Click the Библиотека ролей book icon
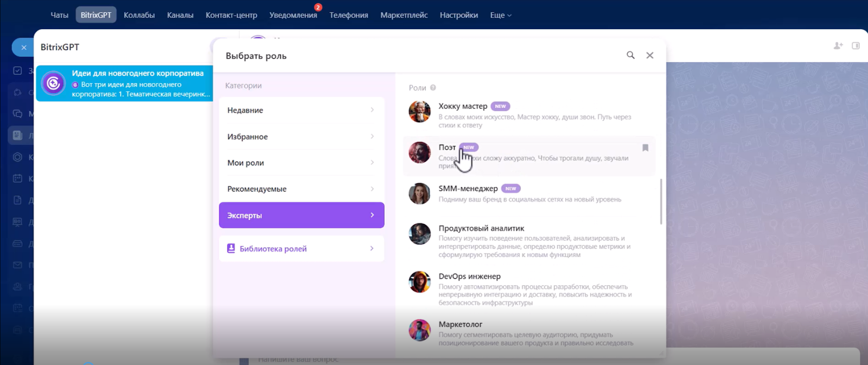Viewport: 868px width, 365px height. 231,248
